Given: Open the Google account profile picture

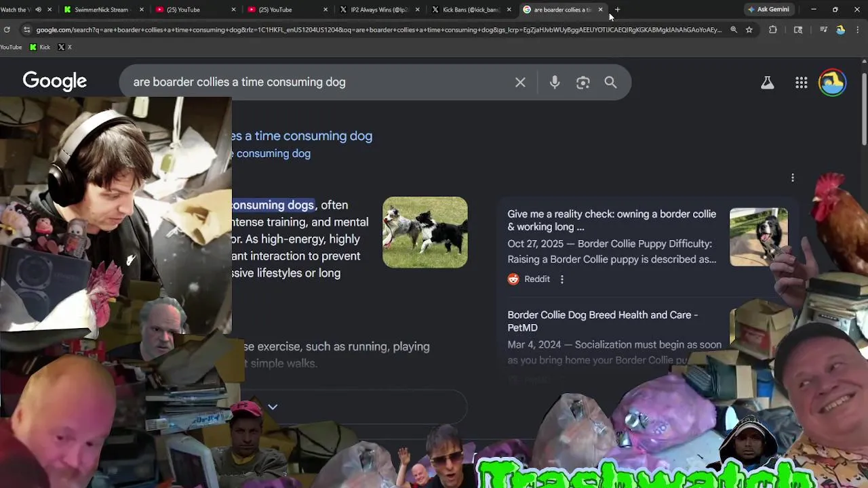Looking at the screenshot, I should [x=832, y=83].
